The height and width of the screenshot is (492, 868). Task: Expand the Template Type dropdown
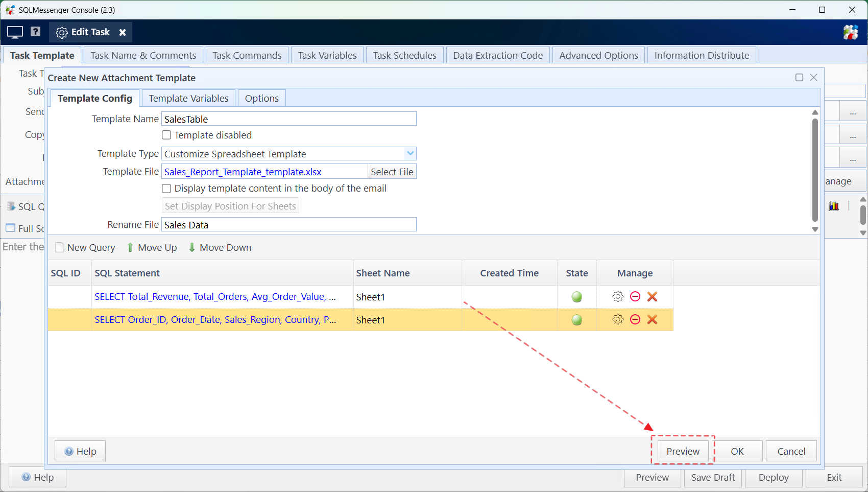[x=410, y=154]
